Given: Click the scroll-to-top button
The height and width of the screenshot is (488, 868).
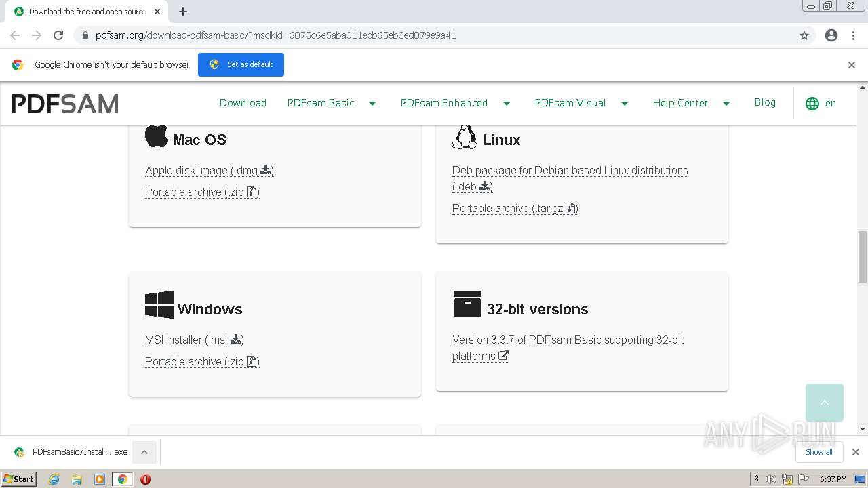Looking at the screenshot, I should pyautogui.click(x=825, y=403).
